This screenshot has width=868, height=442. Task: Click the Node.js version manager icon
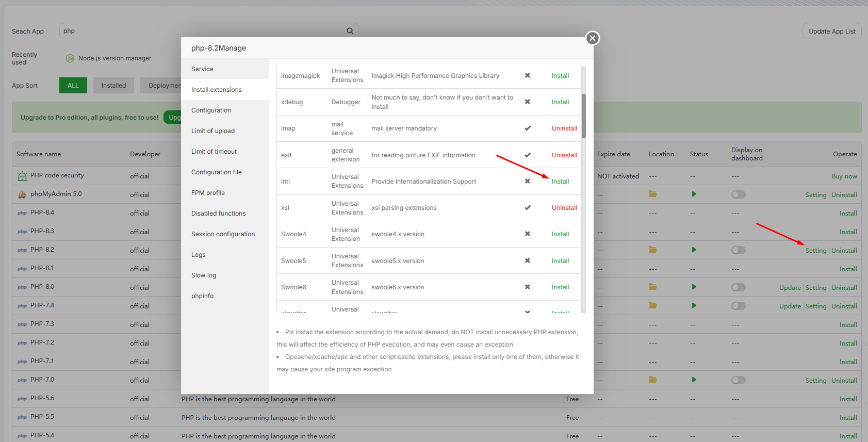click(70, 58)
